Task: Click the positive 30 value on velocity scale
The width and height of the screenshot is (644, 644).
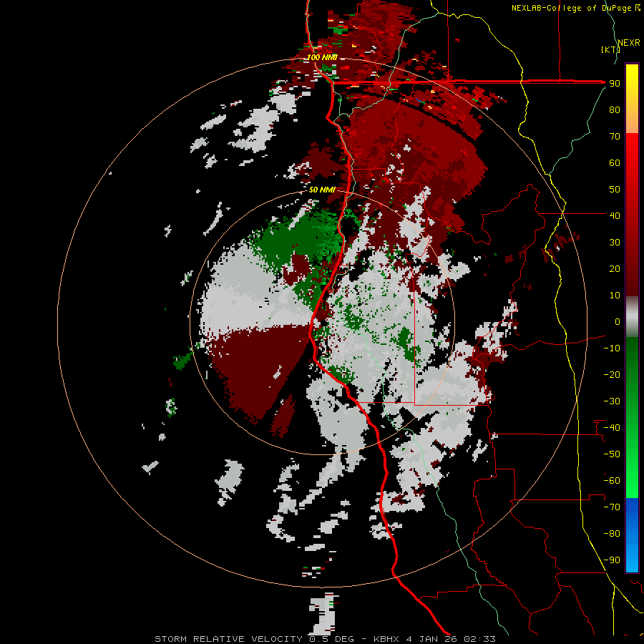Action: tap(615, 243)
